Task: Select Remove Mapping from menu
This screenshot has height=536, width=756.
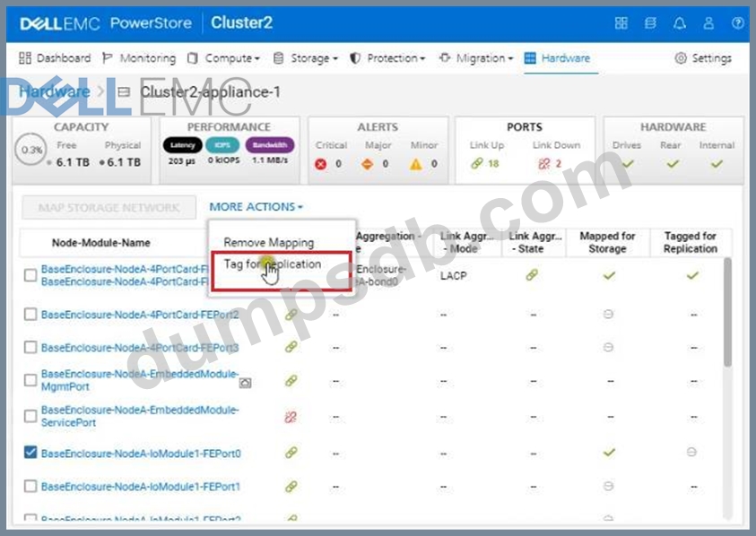Action: click(268, 242)
